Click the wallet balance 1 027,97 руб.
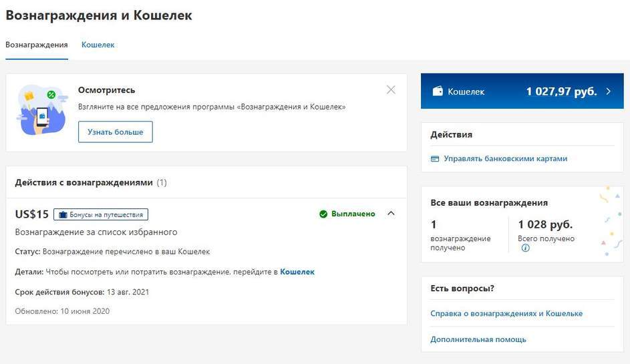 (561, 92)
